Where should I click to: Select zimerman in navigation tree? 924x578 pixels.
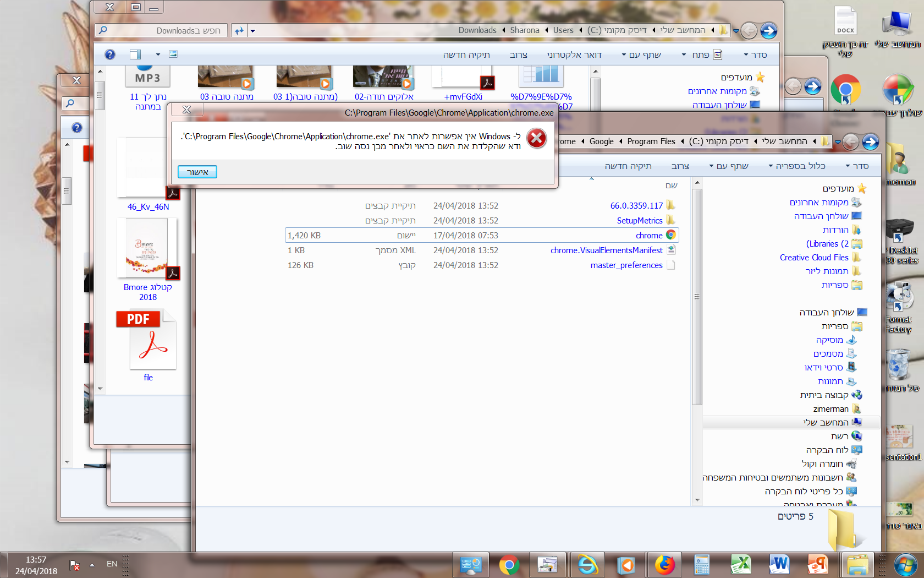[x=837, y=408]
